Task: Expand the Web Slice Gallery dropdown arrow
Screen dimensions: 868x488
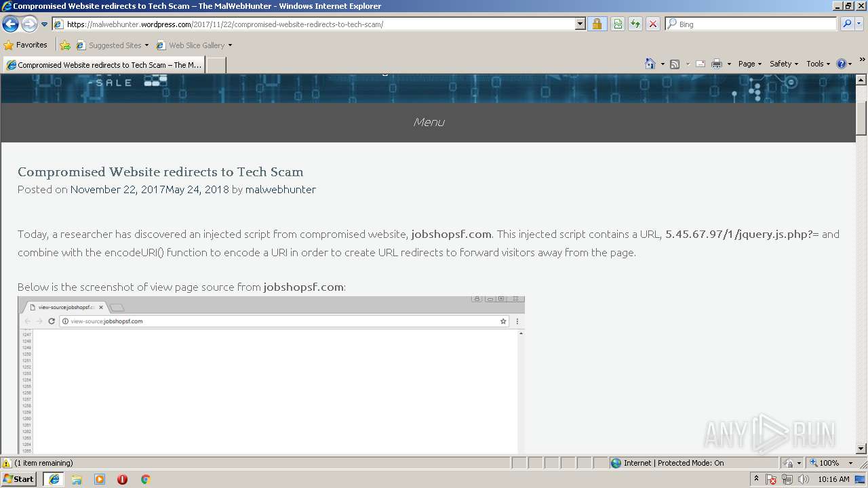Action: pyautogui.click(x=230, y=45)
